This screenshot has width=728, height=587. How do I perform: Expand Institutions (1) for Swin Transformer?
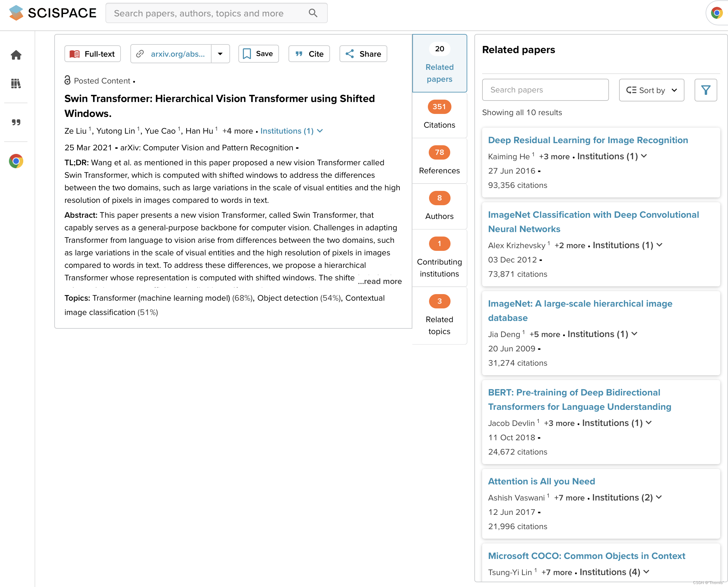pyautogui.click(x=291, y=131)
